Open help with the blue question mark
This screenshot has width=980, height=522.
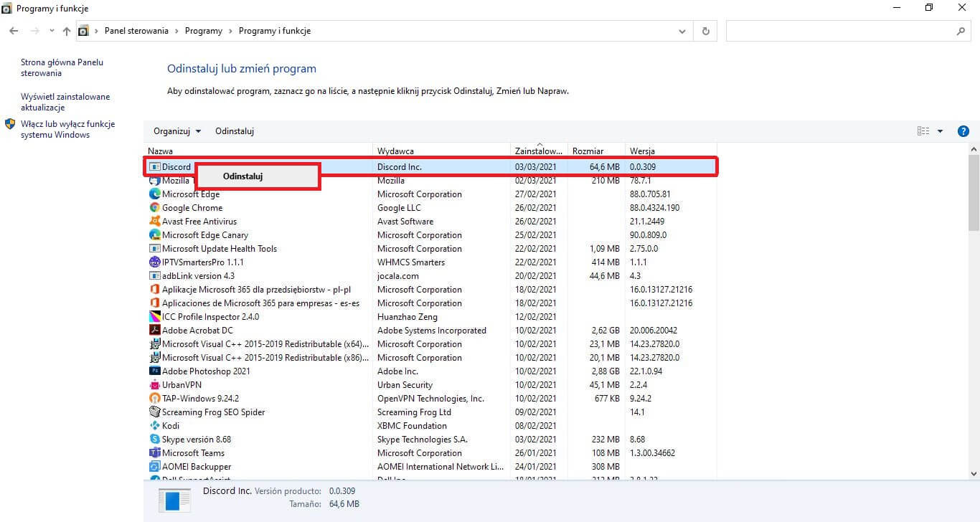pos(963,131)
